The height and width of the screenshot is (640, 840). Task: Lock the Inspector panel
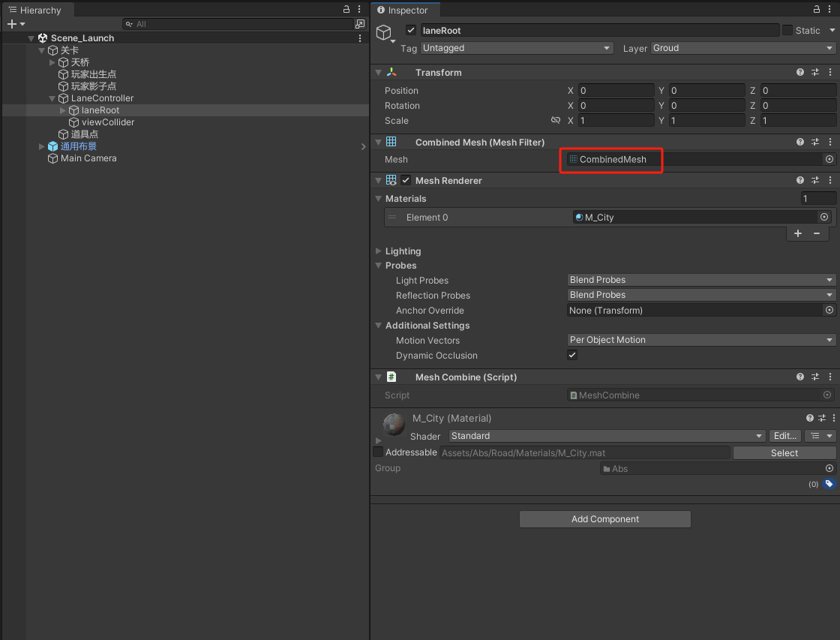click(x=817, y=9)
